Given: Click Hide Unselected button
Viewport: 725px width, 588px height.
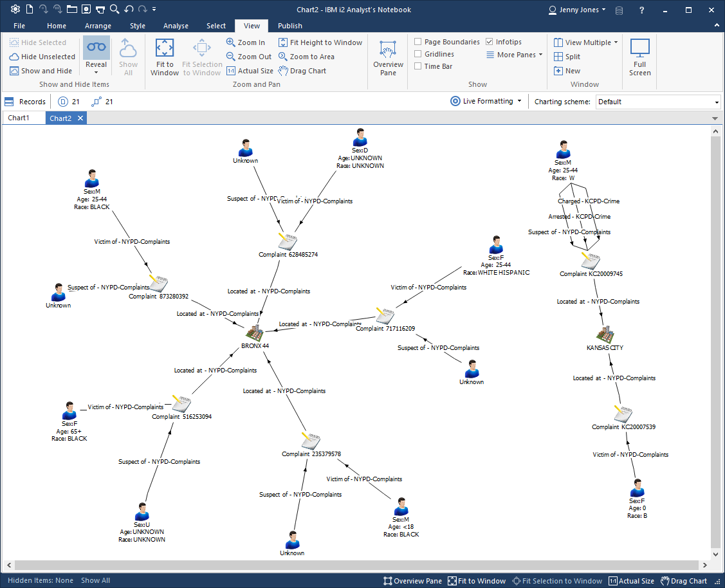Looking at the screenshot, I should 42,57.
